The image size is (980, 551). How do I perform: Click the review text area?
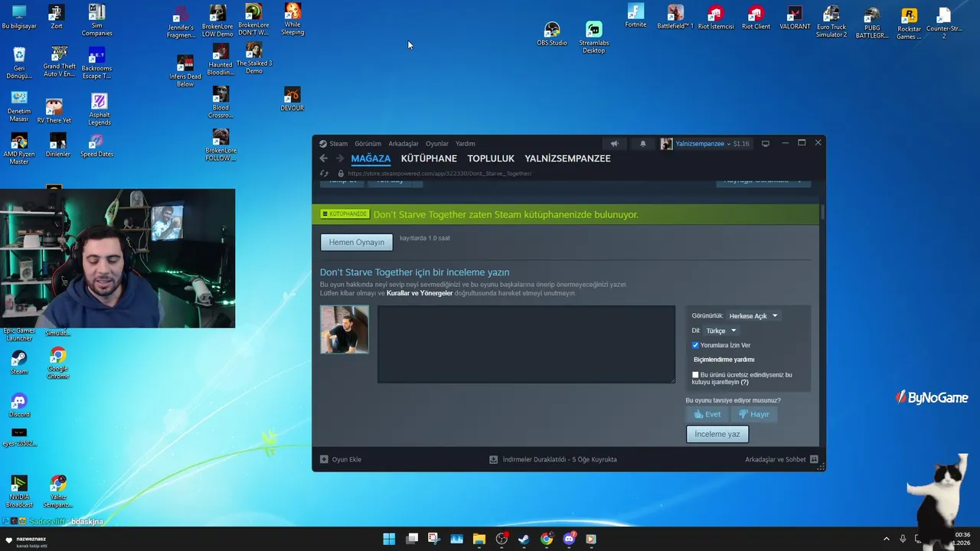tap(526, 344)
